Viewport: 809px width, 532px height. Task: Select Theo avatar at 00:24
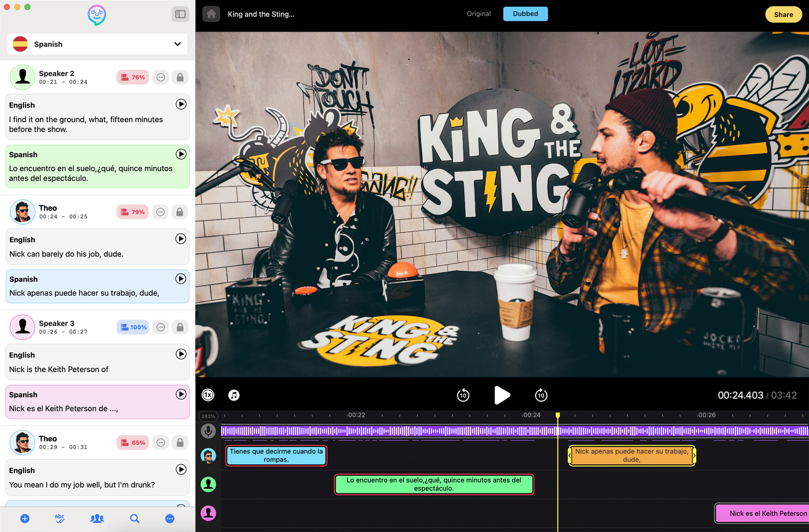pos(22,212)
